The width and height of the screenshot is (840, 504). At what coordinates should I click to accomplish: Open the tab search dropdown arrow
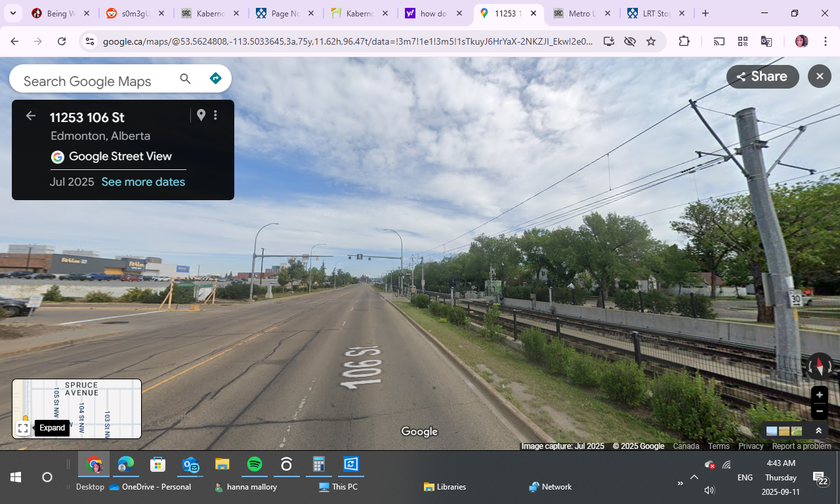point(13,13)
